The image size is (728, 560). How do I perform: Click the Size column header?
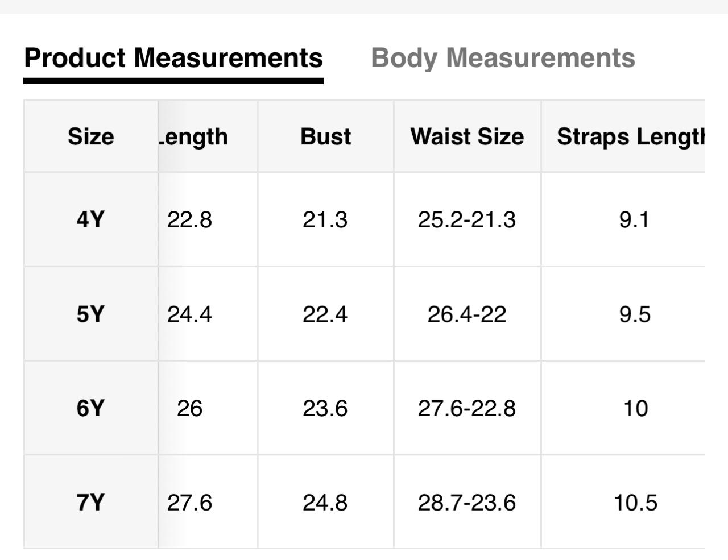90,136
